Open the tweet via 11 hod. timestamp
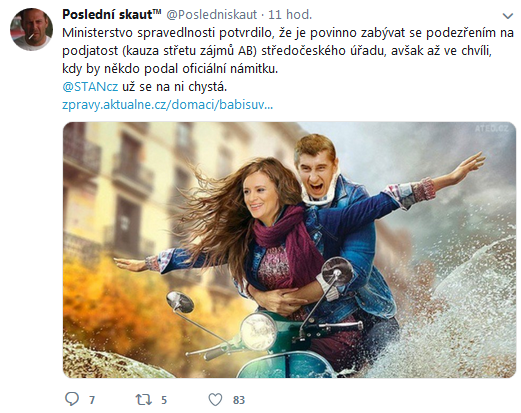521x413 pixels. click(290, 15)
